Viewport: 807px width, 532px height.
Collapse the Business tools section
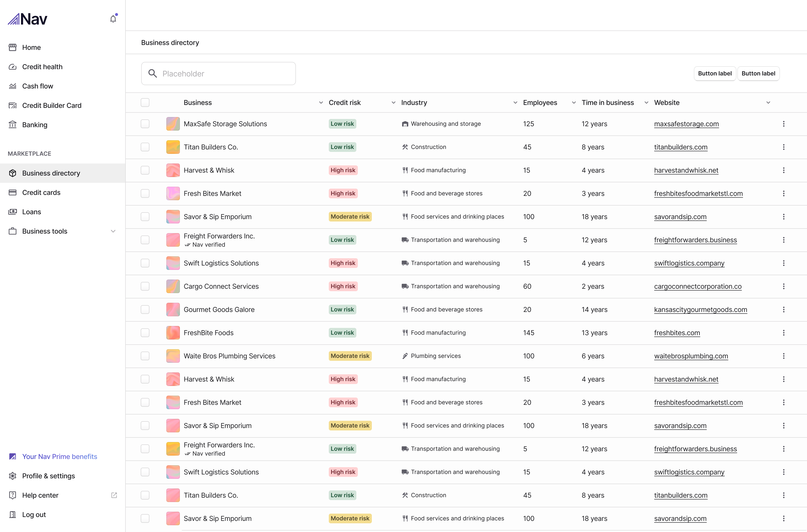pyautogui.click(x=113, y=231)
